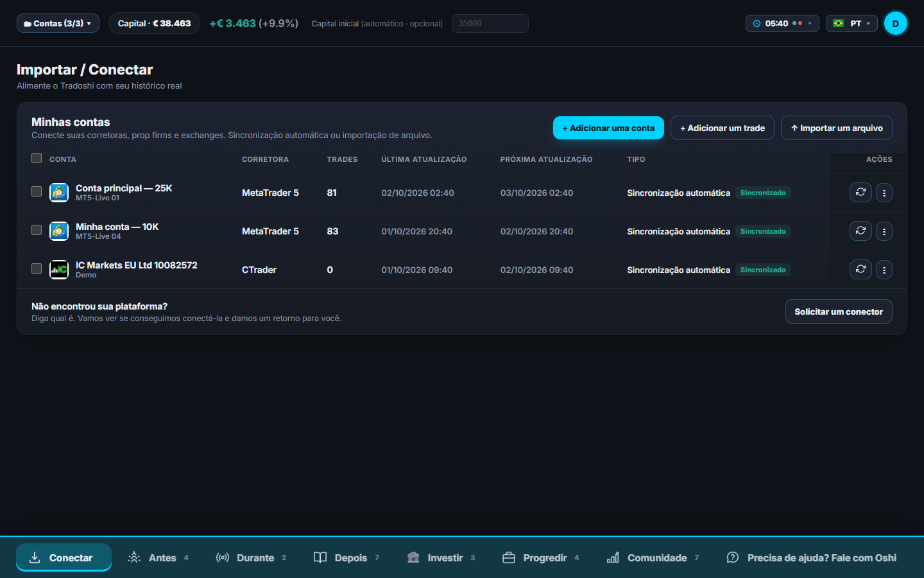Click the CTrader broker cell

tap(259, 270)
